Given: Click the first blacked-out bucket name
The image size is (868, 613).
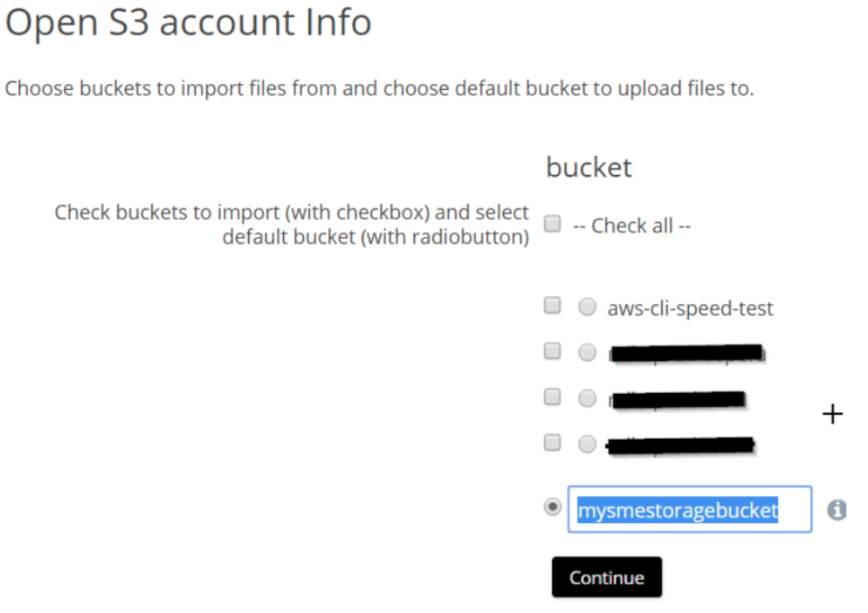Looking at the screenshot, I should 687,353.
